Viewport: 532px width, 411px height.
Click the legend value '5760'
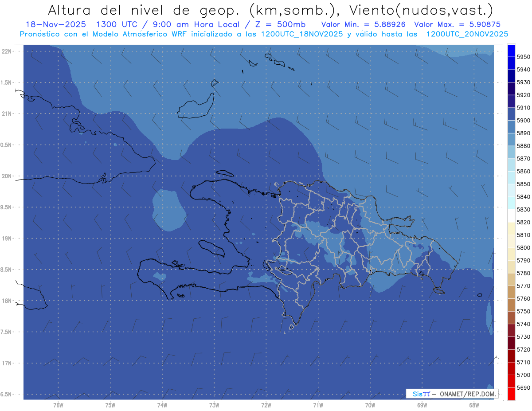[x=524, y=298]
